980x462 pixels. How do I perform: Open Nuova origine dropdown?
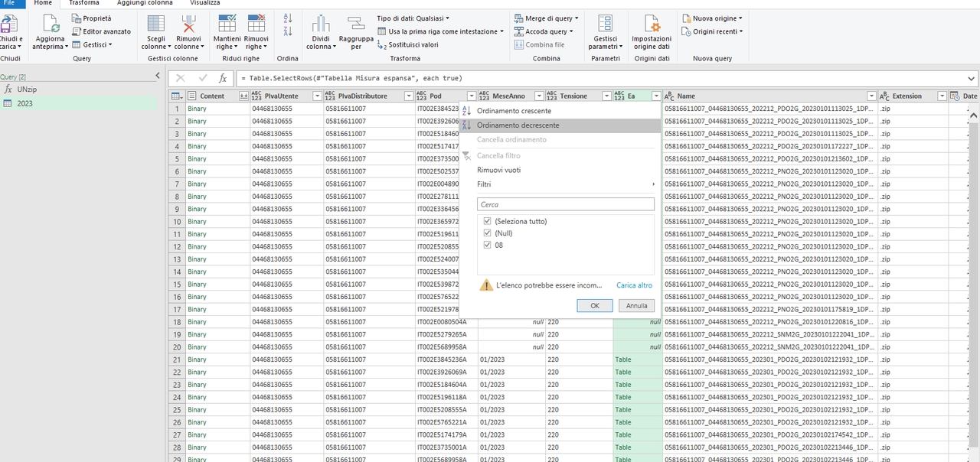pyautogui.click(x=712, y=18)
